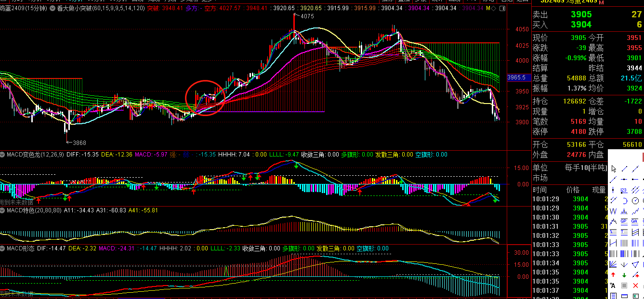Image resolution: width=644 pixels, height=299 pixels.
Task: Click the 时间 column header in trade list
Action: [539, 190]
